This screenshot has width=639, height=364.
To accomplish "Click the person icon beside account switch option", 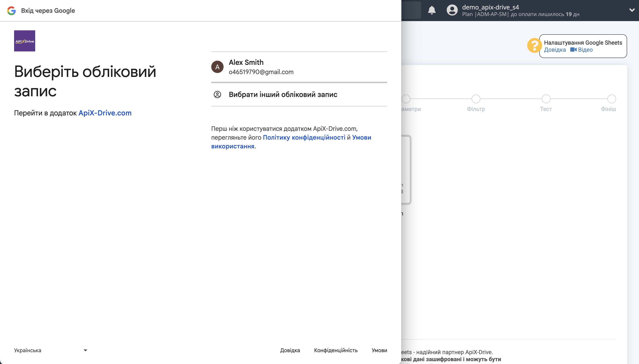I will 217,95.
